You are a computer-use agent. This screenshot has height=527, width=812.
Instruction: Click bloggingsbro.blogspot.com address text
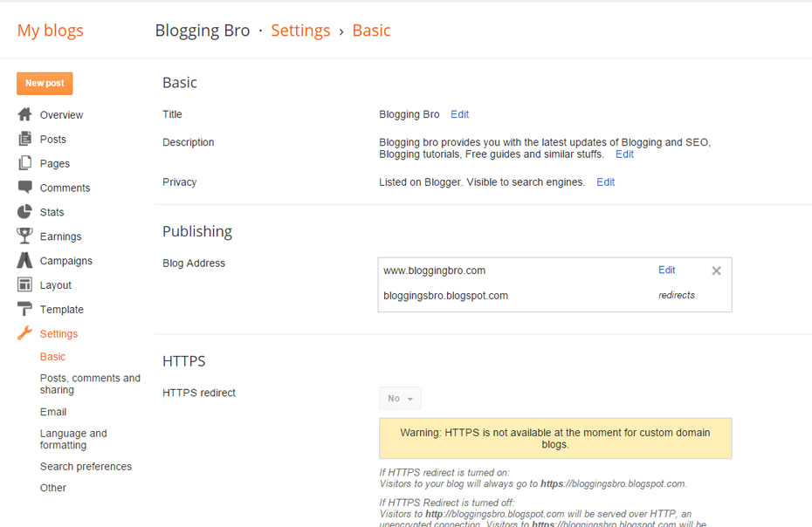click(445, 296)
